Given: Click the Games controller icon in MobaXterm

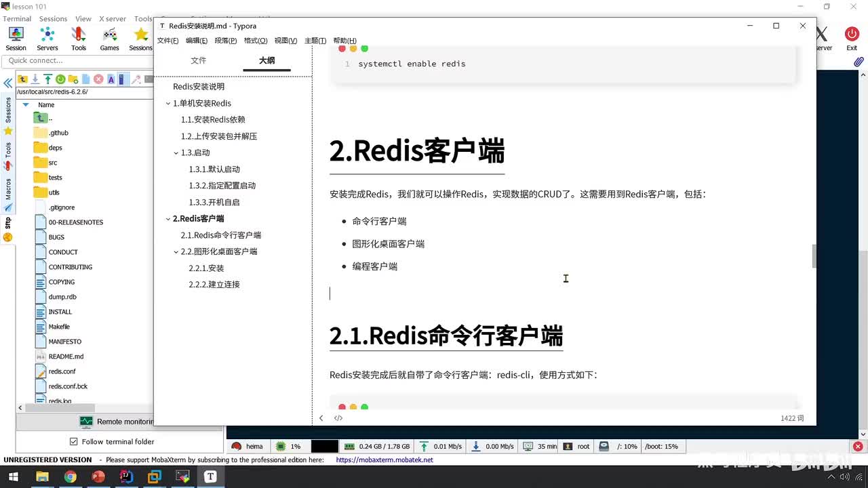Looking at the screenshot, I should (109, 39).
